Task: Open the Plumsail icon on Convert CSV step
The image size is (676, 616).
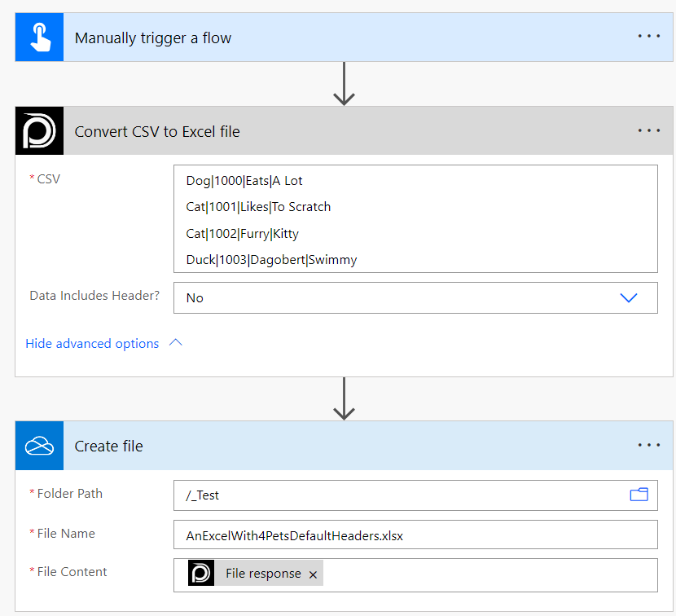Action: (x=39, y=130)
